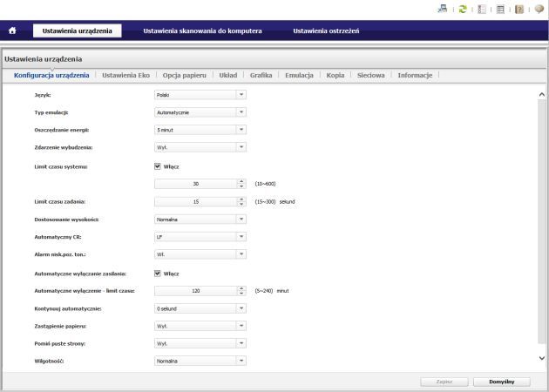Select the Emulacja sub-tab
Screen dimensions: 549x392
point(299,75)
